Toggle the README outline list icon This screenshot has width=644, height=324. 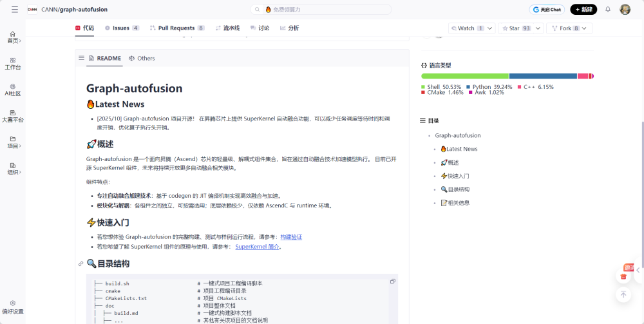coord(81,58)
